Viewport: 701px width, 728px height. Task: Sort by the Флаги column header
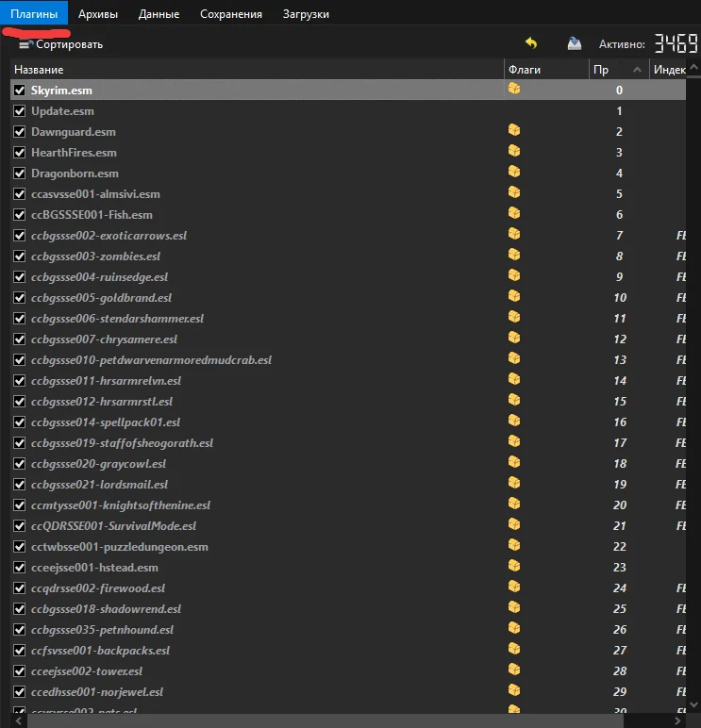click(x=546, y=70)
